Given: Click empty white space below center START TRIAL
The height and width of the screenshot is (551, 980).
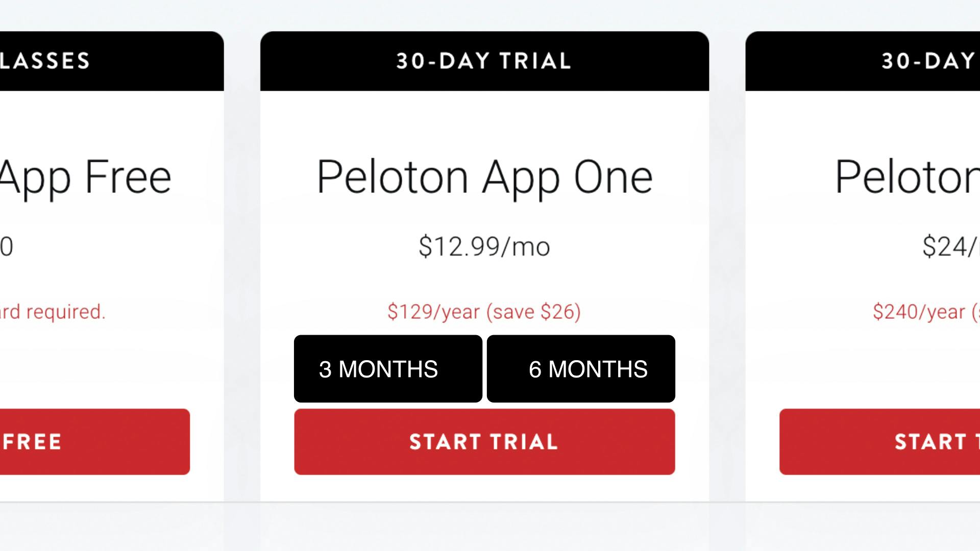Looking at the screenshot, I should (484, 488).
